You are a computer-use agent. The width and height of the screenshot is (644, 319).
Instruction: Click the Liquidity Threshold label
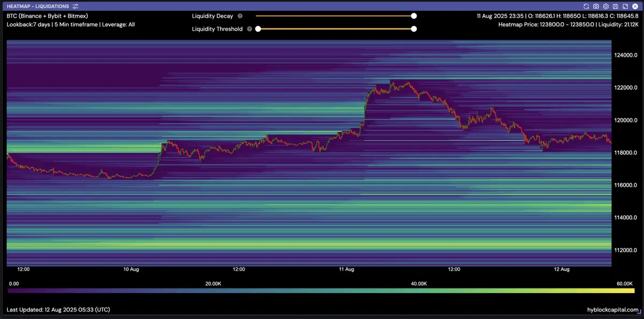click(x=217, y=29)
